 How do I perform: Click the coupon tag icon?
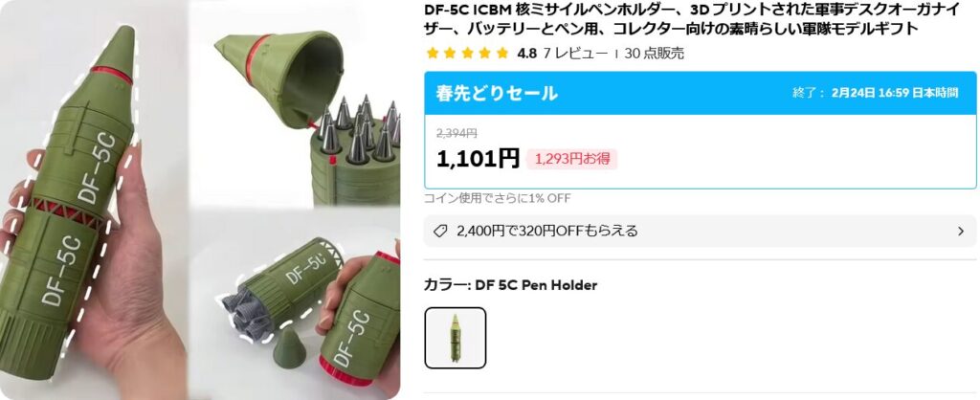(440, 232)
